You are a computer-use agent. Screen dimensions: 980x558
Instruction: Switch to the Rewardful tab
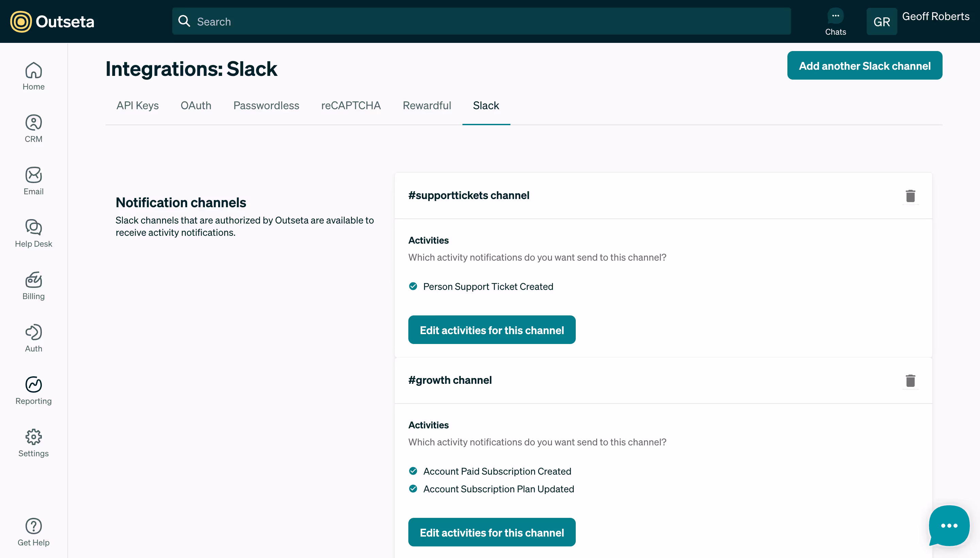coord(427,105)
